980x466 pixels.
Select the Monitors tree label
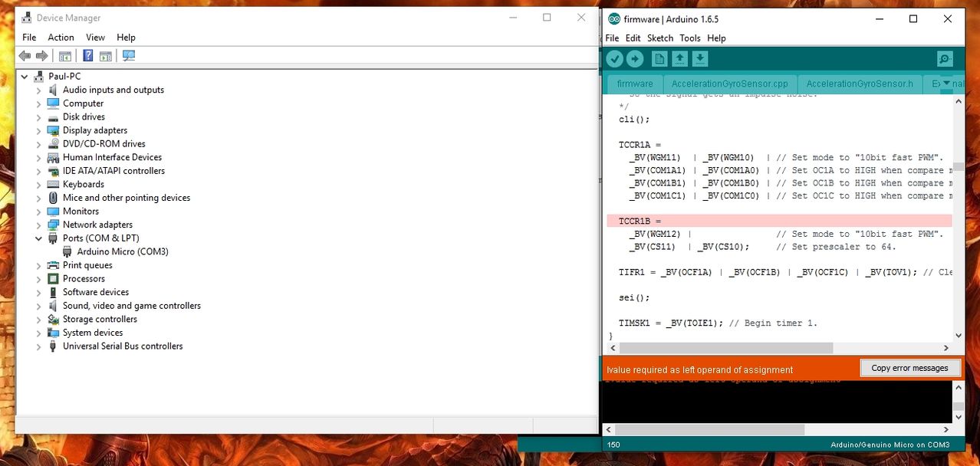tap(81, 212)
